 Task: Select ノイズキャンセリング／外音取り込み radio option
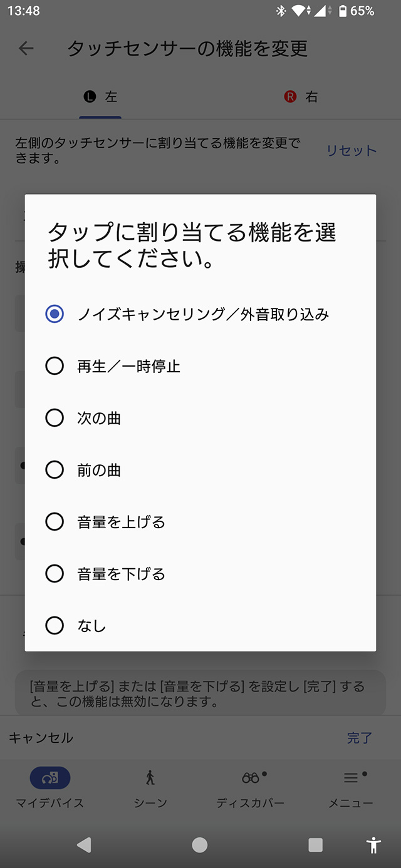tap(55, 314)
